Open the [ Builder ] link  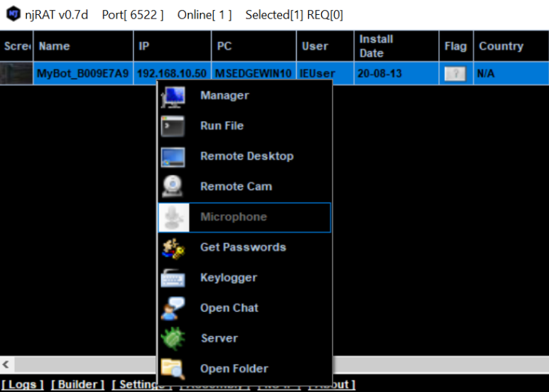(77, 385)
